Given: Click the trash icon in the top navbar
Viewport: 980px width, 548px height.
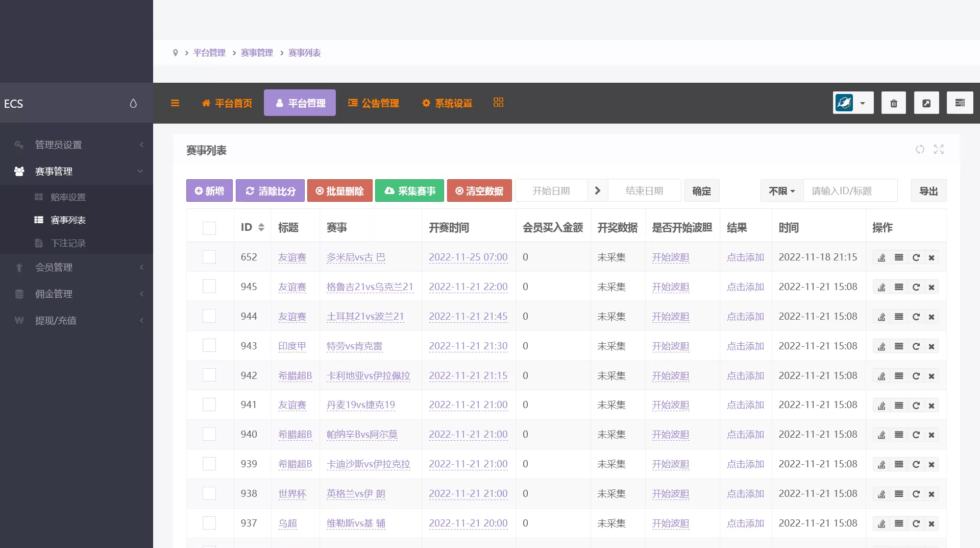Looking at the screenshot, I should [x=893, y=103].
